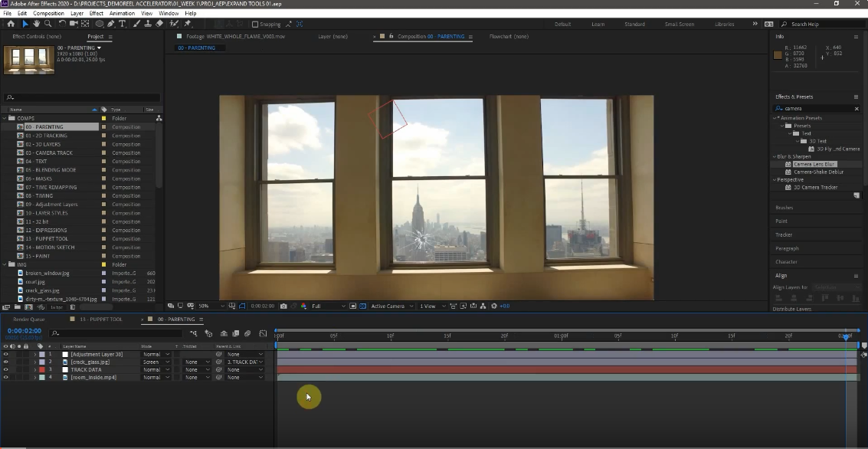
Task: Open the Animation menu
Action: pos(122,13)
